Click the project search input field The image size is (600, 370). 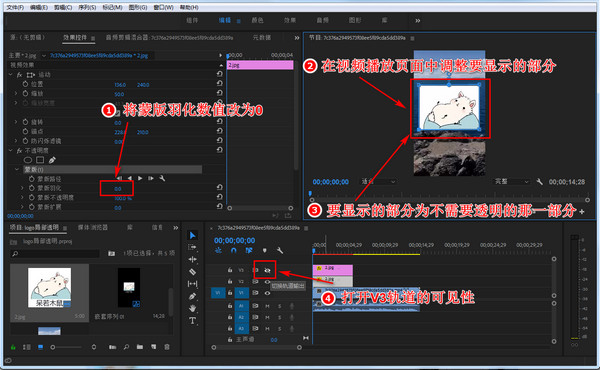pos(55,253)
